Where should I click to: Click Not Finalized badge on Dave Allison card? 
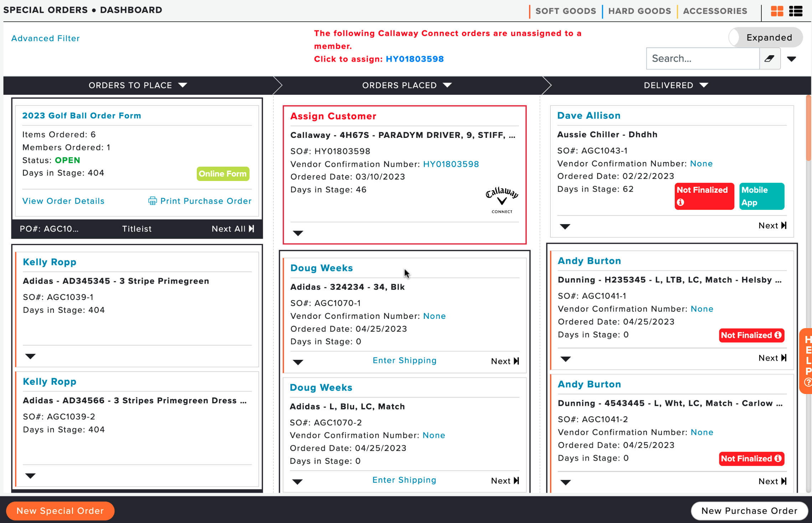click(704, 196)
